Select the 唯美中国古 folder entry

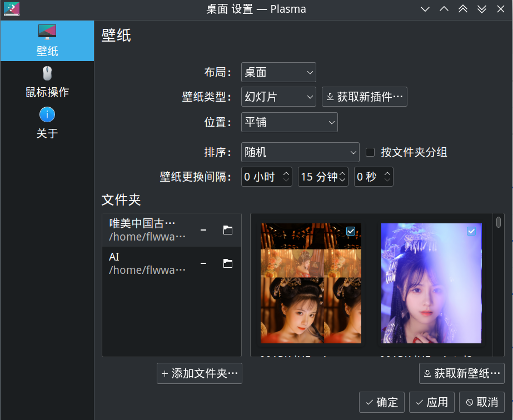[171, 230]
